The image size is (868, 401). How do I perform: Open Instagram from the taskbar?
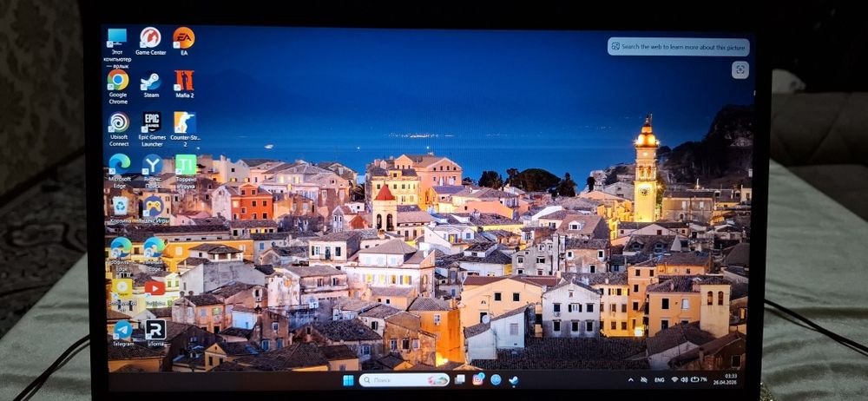coord(477,379)
